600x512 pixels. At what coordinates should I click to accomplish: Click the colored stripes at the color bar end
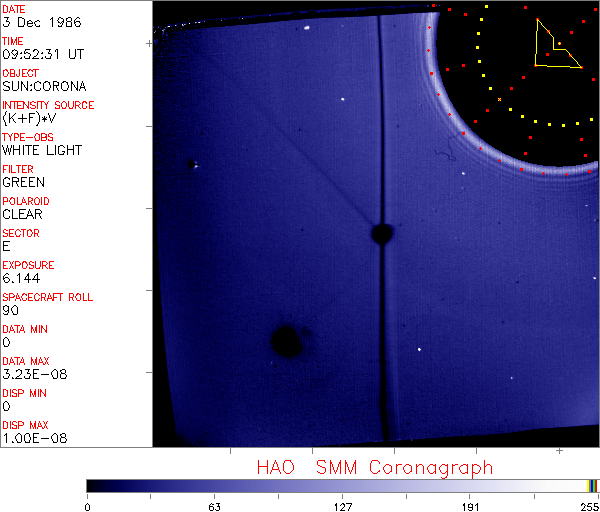tap(592, 486)
